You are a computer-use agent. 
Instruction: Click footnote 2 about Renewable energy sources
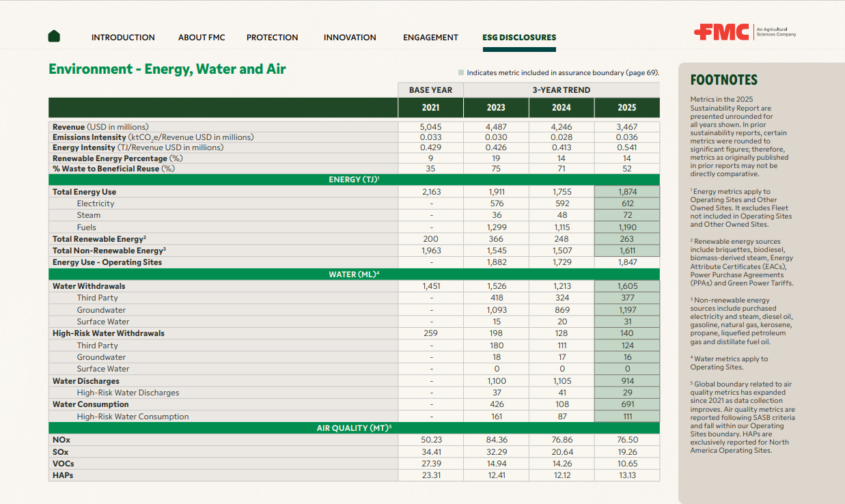tap(742, 262)
